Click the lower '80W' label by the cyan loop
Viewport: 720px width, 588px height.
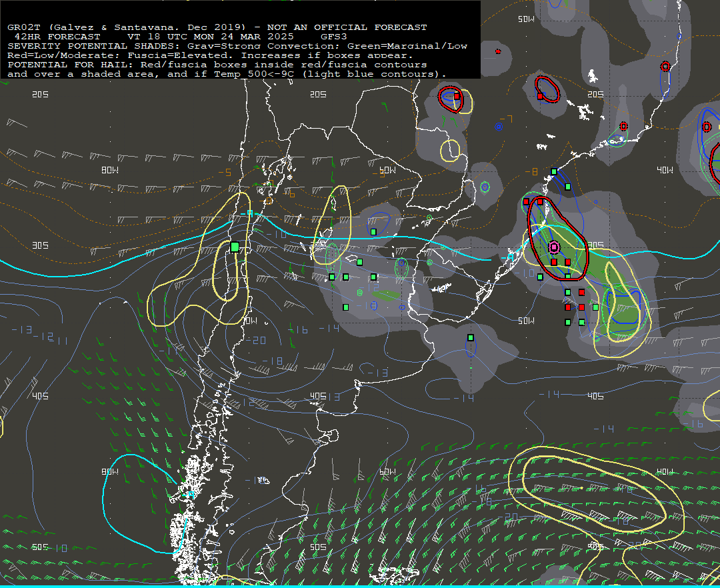click(x=110, y=472)
